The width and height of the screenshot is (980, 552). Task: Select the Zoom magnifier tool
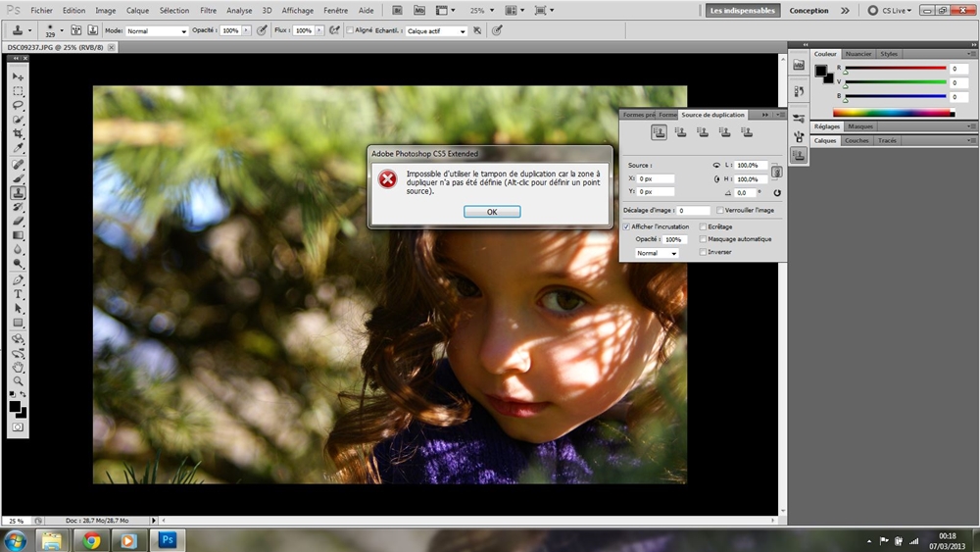(18, 380)
